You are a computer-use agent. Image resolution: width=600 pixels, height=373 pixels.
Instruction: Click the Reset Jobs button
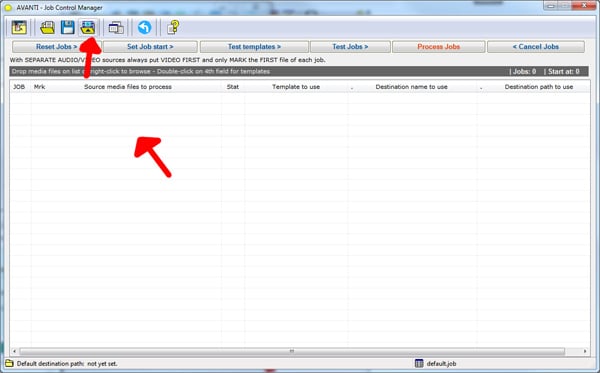pyautogui.click(x=57, y=47)
